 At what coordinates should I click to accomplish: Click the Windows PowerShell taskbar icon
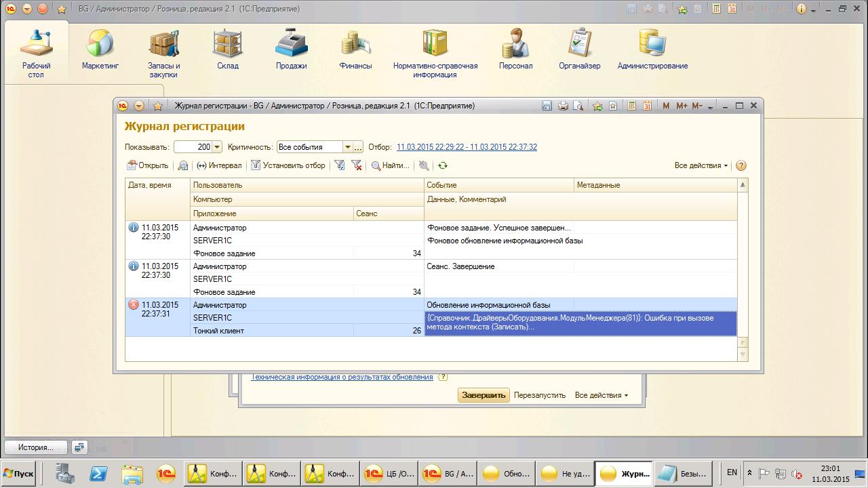pos(97,473)
